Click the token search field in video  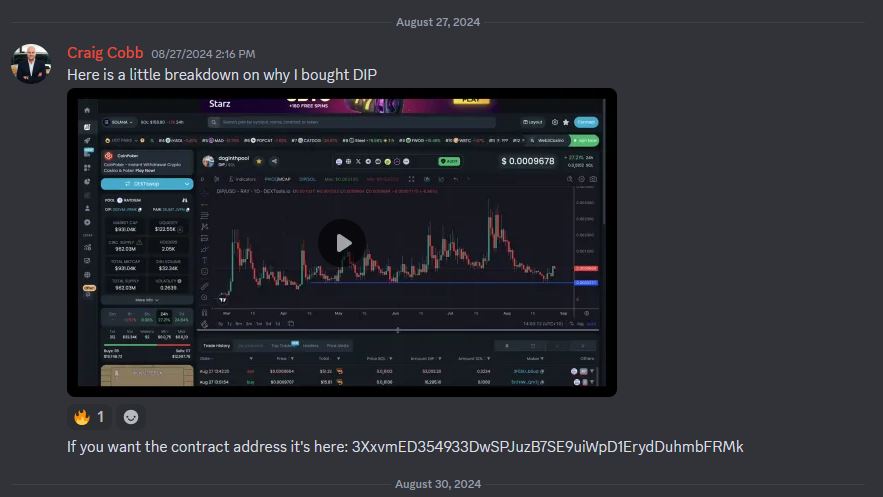351,122
